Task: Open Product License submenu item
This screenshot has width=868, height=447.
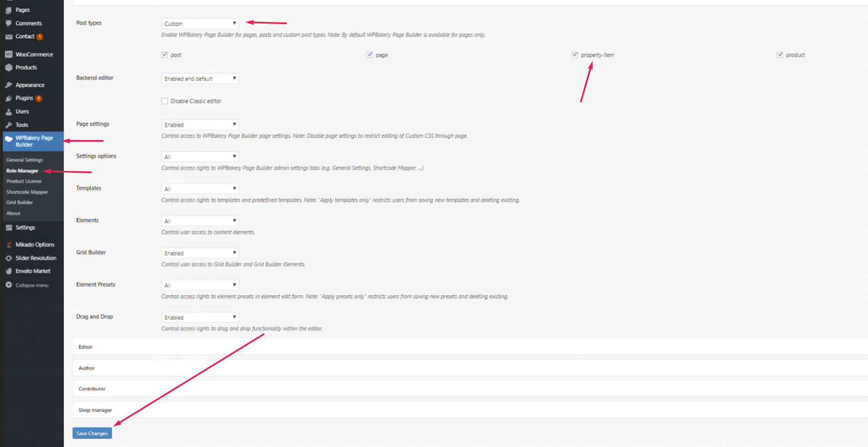Action: pyautogui.click(x=24, y=181)
